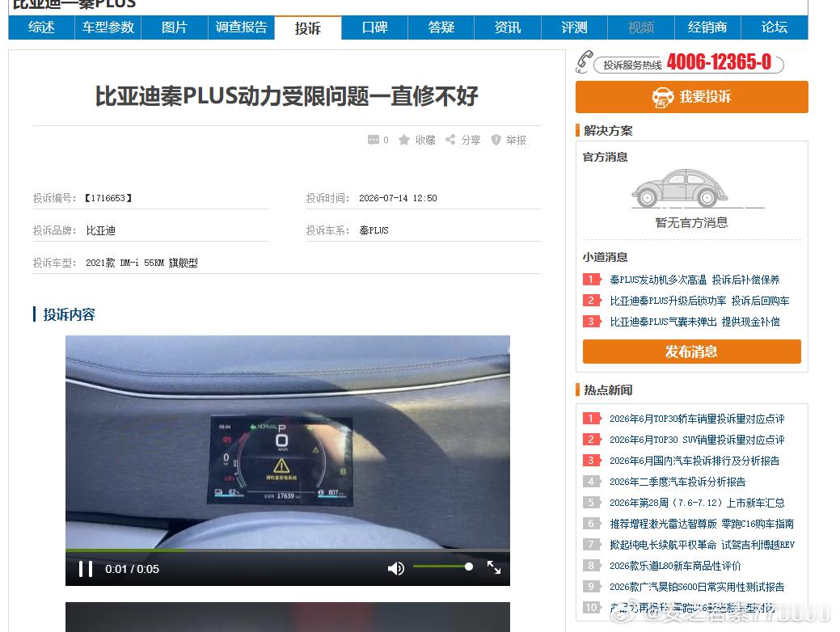Screen dimensions: 840x632
Task: Click the 我要投诉 orange button
Action: pyautogui.click(x=691, y=97)
